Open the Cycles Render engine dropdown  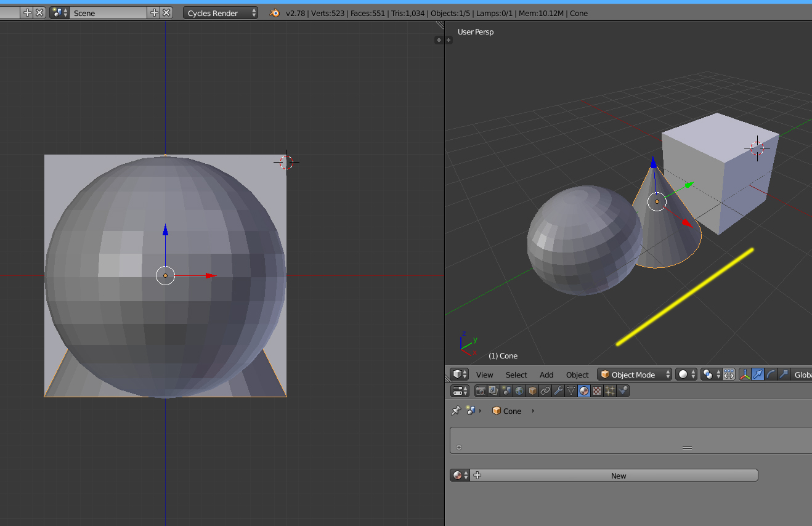[221, 13]
